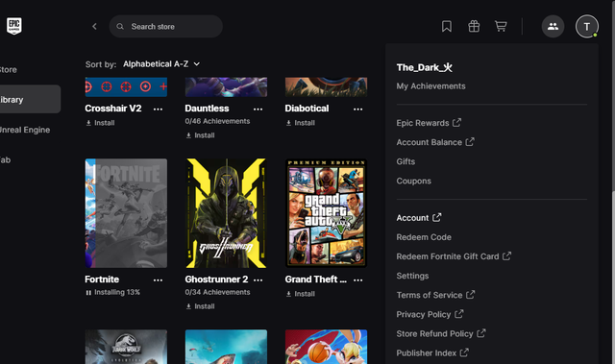The image size is (615, 364).
Task: Open Unreal Engine in the sidebar
Action: click(25, 130)
